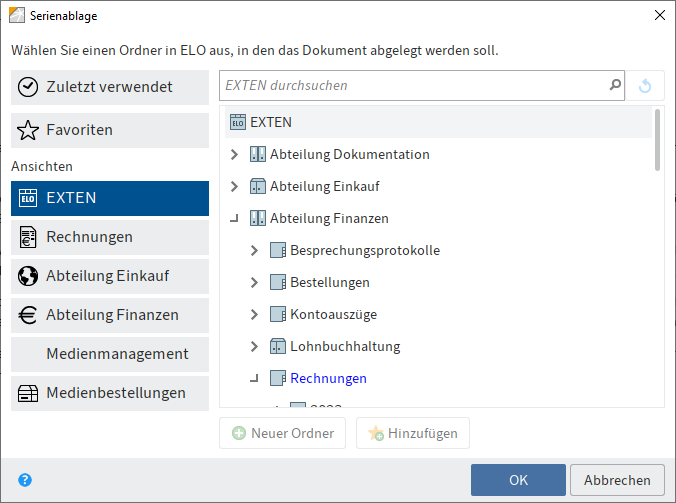Select Kontoauszüge label in tree
The height and width of the screenshot is (503, 676).
point(334,315)
